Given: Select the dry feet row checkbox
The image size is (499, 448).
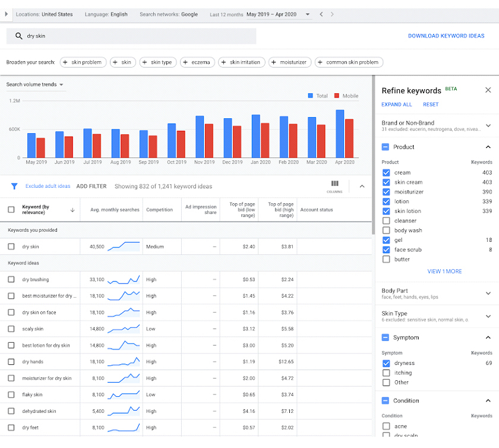Looking at the screenshot, I should pos(11,427).
